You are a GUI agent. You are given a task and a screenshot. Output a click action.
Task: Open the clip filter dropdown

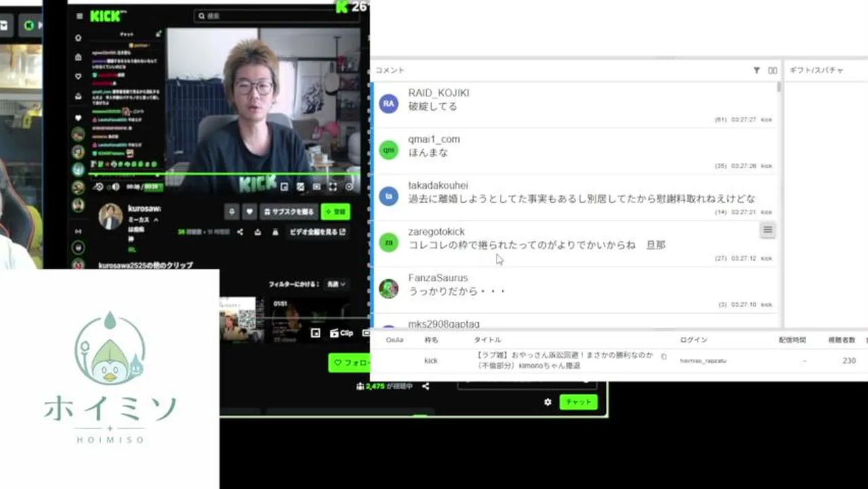tap(336, 284)
